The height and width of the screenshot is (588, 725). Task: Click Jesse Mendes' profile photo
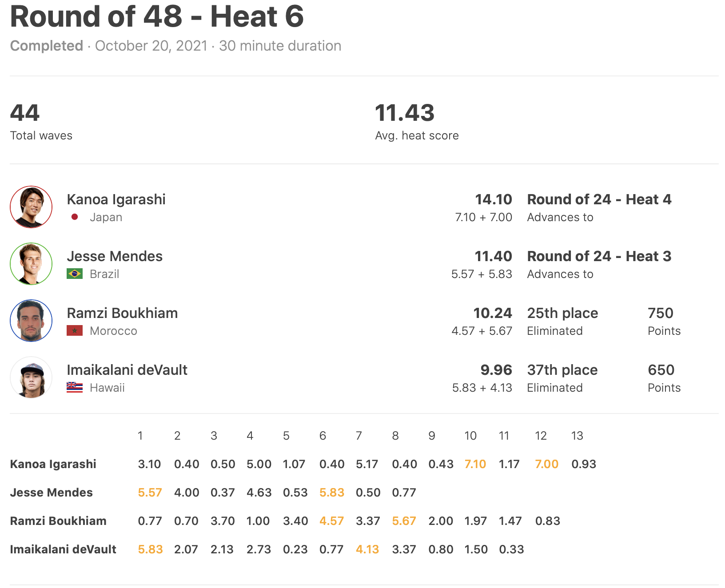click(x=31, y=264)
